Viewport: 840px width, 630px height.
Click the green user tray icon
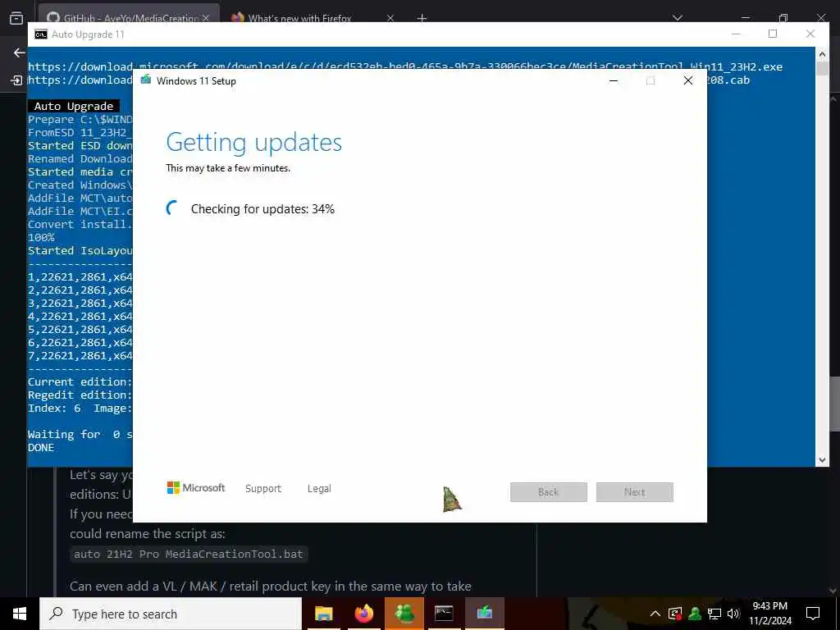695,614
